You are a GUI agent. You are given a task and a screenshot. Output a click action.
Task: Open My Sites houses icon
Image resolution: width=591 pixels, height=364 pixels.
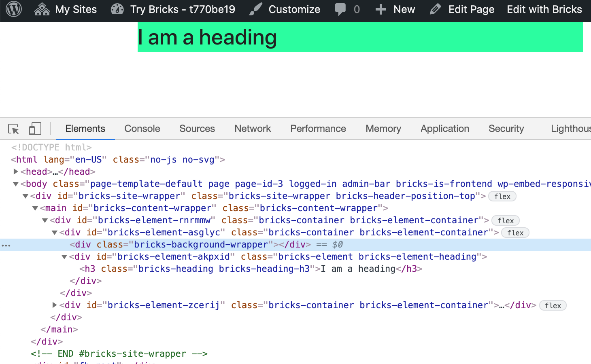pos(42,9)
